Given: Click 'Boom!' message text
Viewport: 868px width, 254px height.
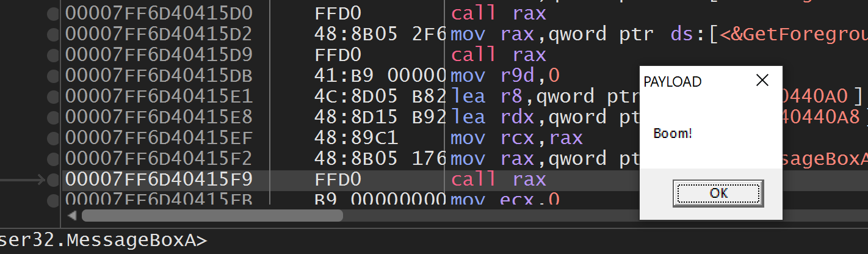Looking at the screenshot, I should point(673,132).
